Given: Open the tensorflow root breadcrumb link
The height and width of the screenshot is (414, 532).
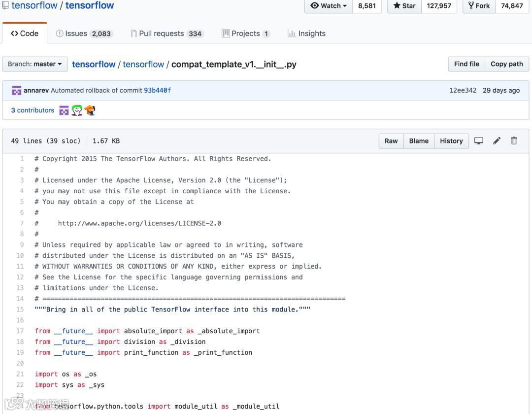Looking at the screenshot, I should pyautogui.click(x=94, y=65).
